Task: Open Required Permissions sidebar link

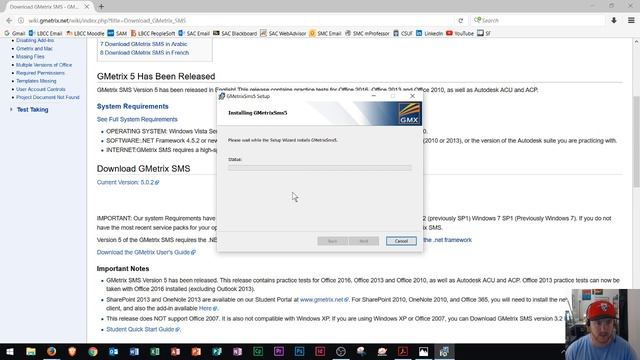Action: point(40,73)
